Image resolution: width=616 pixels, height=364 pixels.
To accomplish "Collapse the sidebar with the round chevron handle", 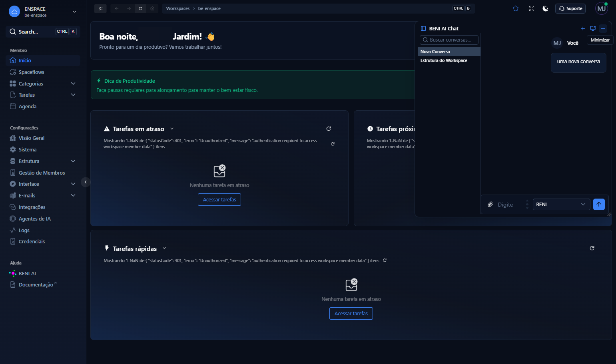I will click(86, 182).
